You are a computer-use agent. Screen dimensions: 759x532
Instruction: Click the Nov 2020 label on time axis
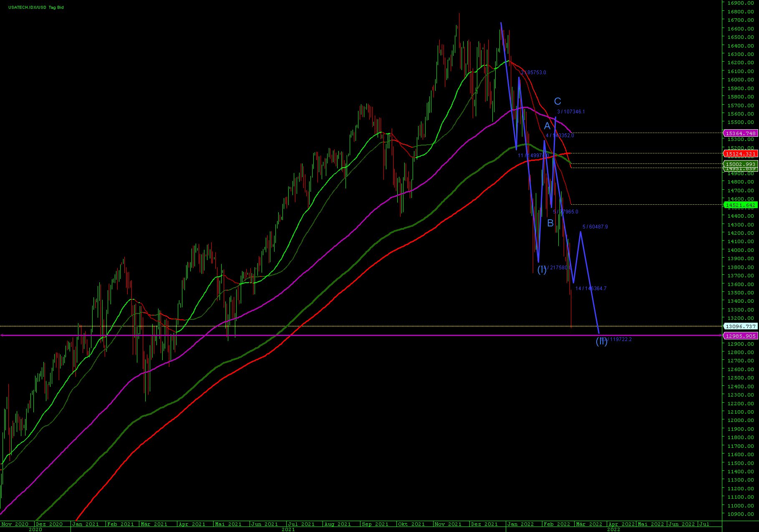point(15,524)
